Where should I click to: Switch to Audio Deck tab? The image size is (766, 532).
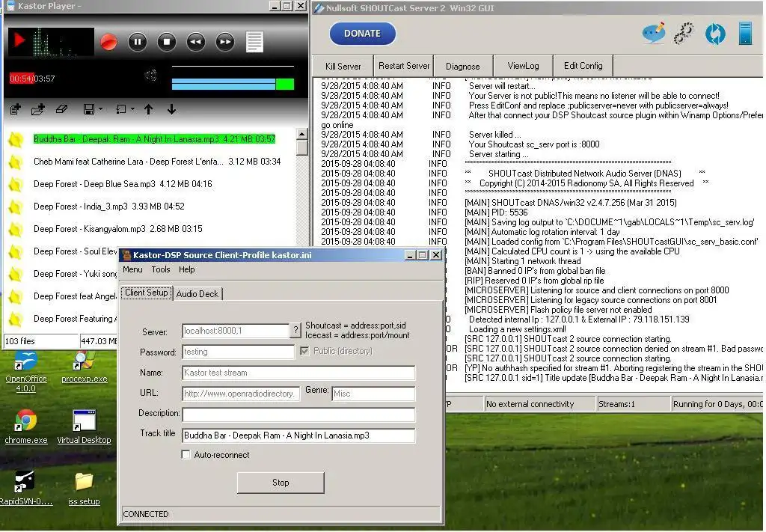pyautogui.click(x=197, y=293)
